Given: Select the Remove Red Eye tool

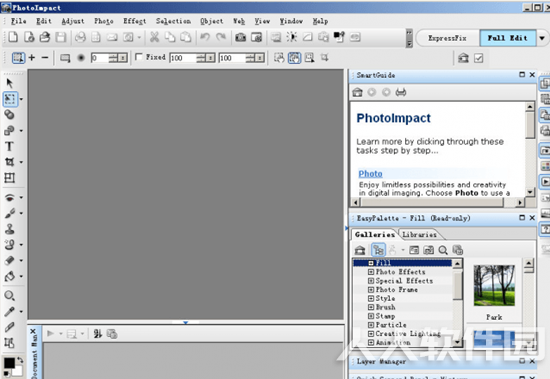Looking at the screenshot, I should [x=9, y=197].
